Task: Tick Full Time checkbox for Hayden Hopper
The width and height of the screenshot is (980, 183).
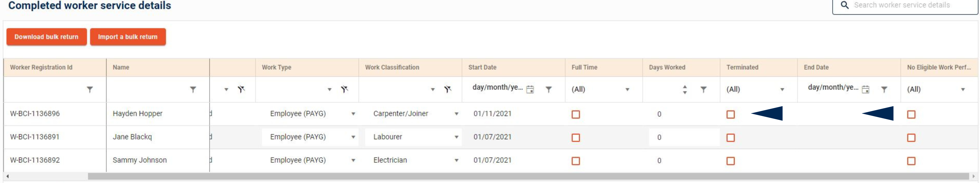Action: click(x=576, y=114)
